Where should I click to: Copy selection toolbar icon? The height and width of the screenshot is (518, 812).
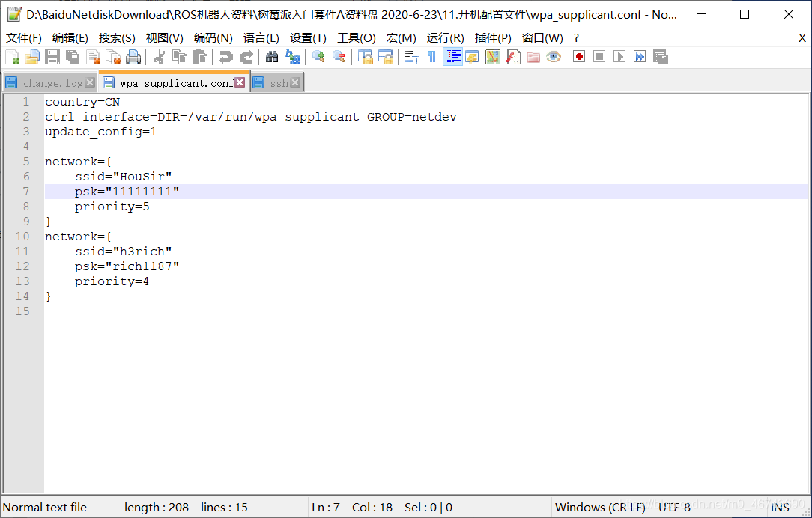pyautogui.click(x=179, y=57)
